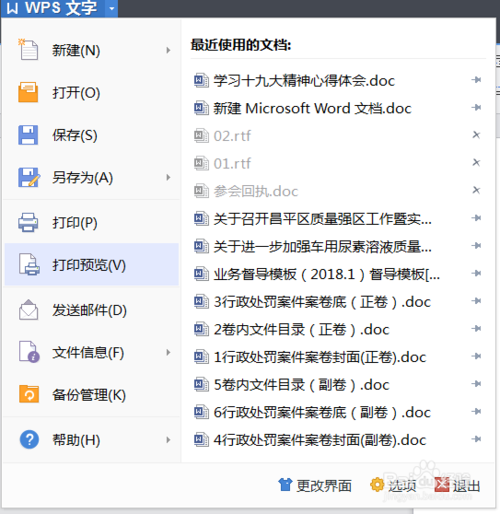Pin 关于进一步加强车用尿素溶液质量 document
The image size is (500, 514).
click(476, 246)
